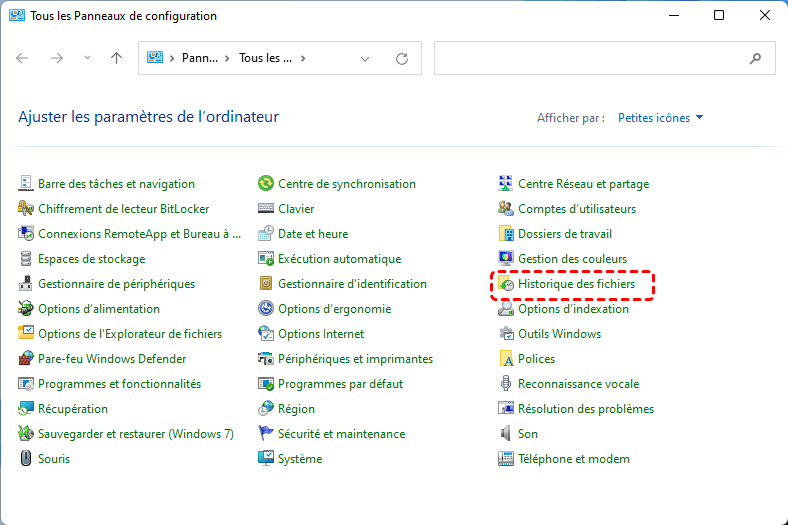
Task: Open Exécution automatique link
Action: coord(340,259)
